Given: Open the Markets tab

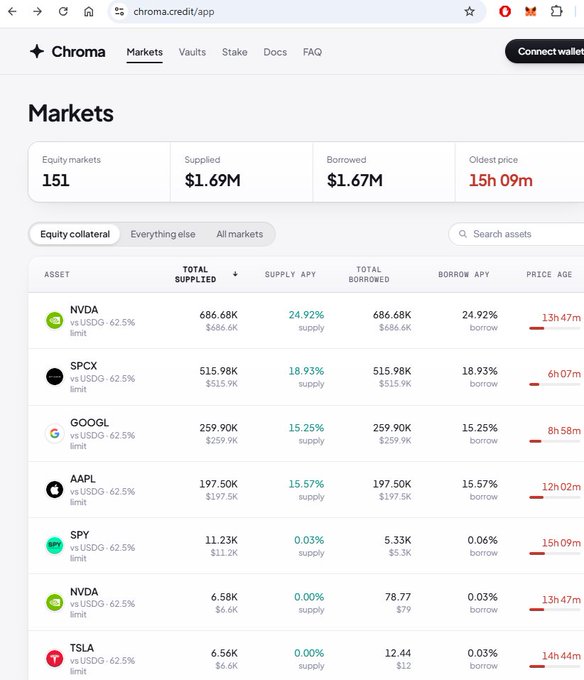Looking at the screenshot, I should tap(144, 52).
